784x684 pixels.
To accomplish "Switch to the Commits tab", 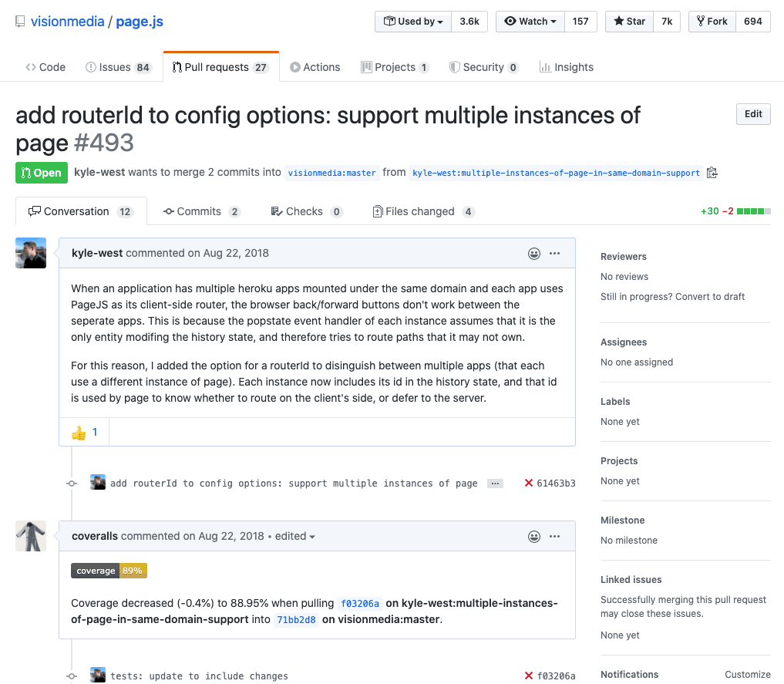I will click(202, 211).
